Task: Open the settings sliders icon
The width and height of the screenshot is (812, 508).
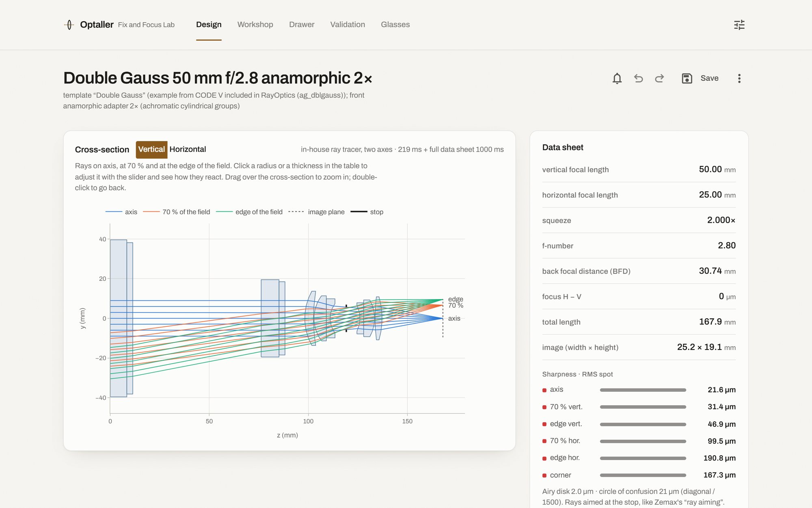Action: click(x=739, y=25)
